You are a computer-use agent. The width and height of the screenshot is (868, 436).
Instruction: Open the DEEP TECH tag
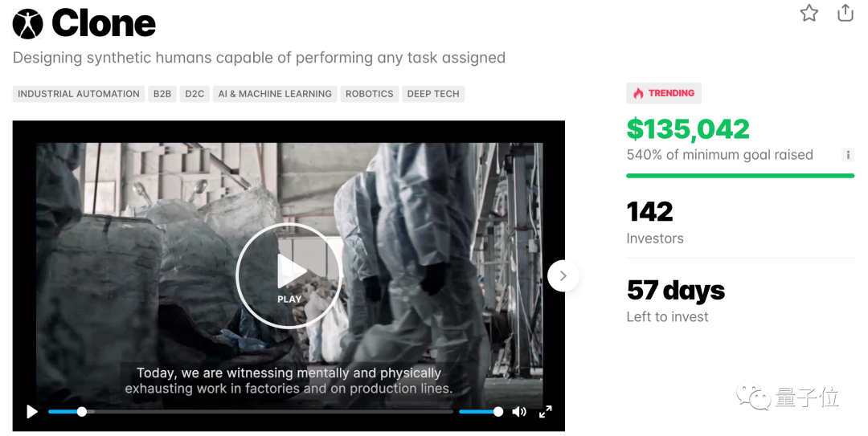click(433, 94)
